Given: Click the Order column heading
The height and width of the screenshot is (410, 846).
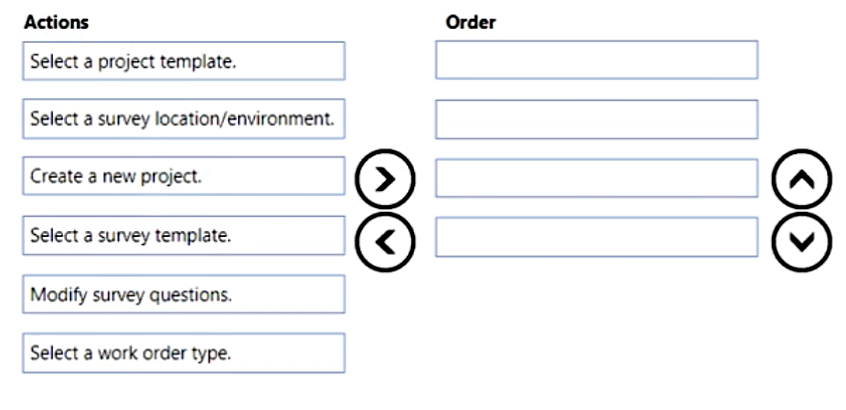Looking at the screenshot, I should (470, 22).
